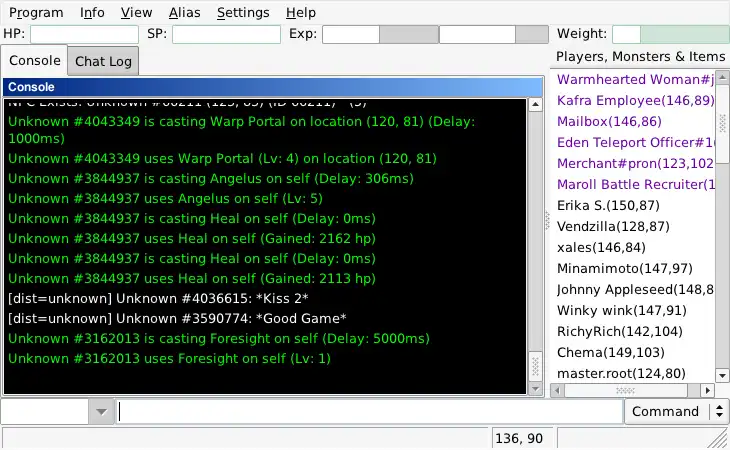Select Kafra Employee in the list

tap(635, 101)
